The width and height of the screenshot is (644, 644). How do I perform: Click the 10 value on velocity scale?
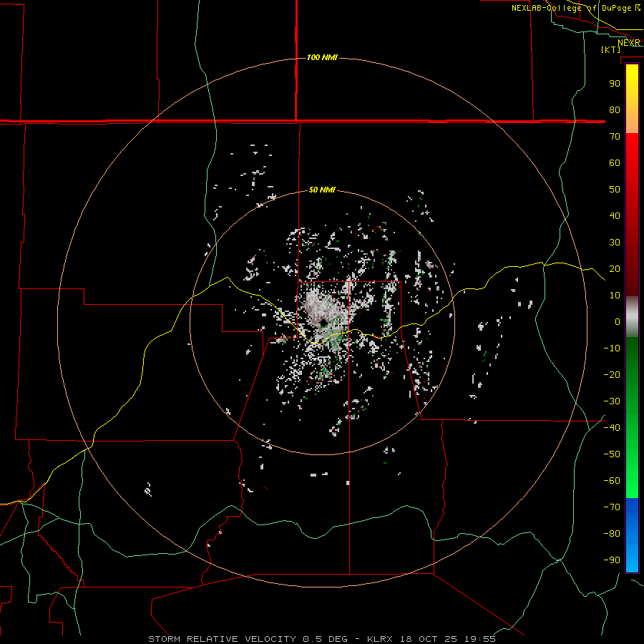615,296
